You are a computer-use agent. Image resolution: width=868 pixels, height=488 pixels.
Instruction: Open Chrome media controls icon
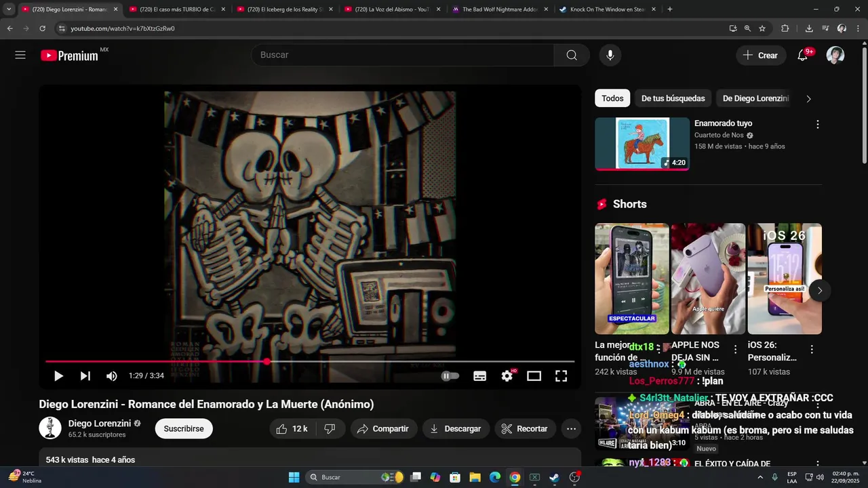pos(825,28)
